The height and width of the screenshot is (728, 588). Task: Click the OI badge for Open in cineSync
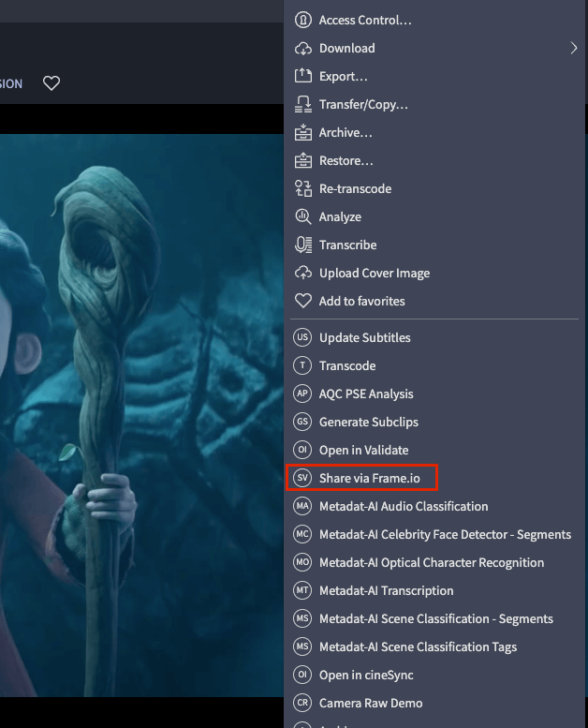302,675
